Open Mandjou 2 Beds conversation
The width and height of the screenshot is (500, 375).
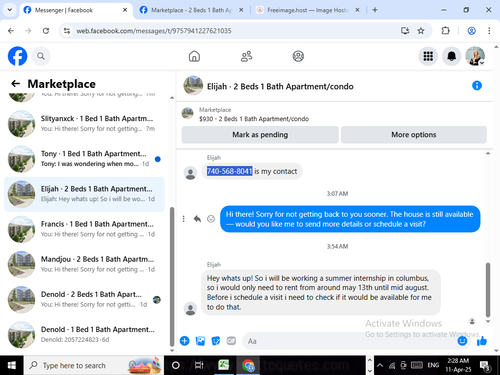pos(84,264)
